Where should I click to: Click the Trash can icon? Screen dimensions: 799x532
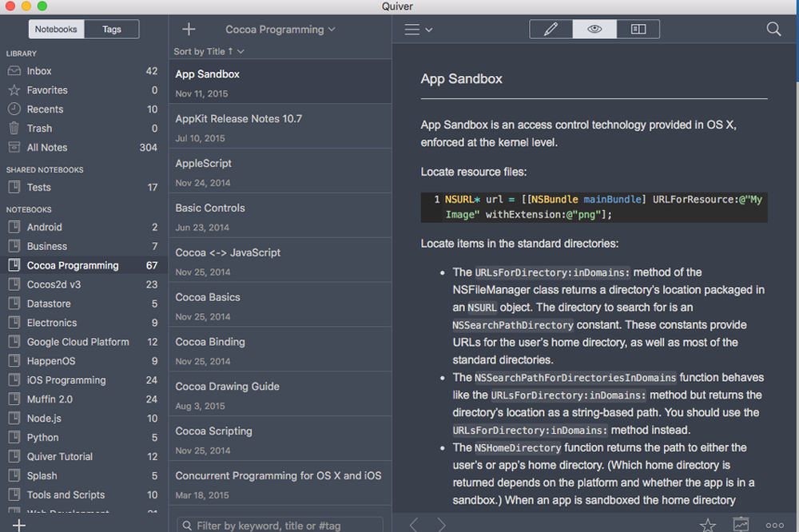14,128
